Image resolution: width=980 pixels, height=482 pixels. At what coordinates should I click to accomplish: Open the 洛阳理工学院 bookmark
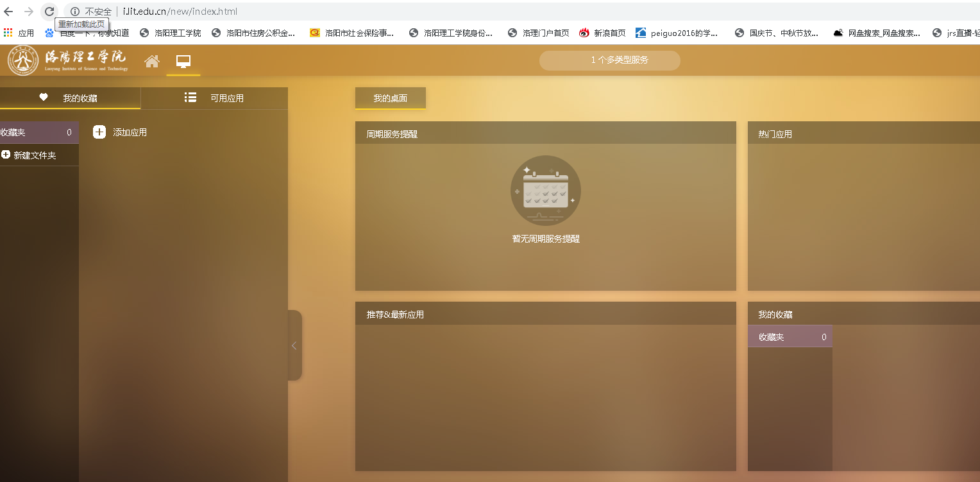[x=171, y=33]
